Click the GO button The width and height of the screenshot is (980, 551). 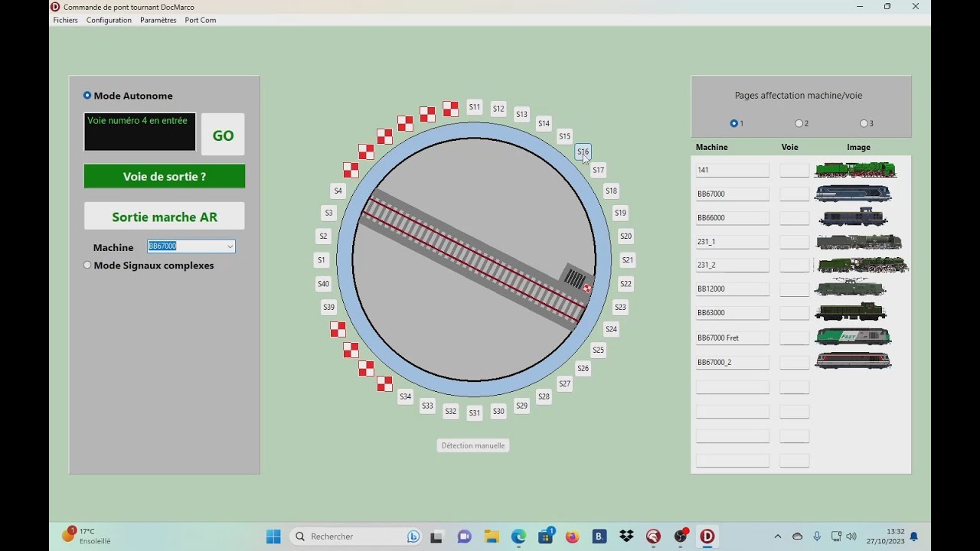223,135
